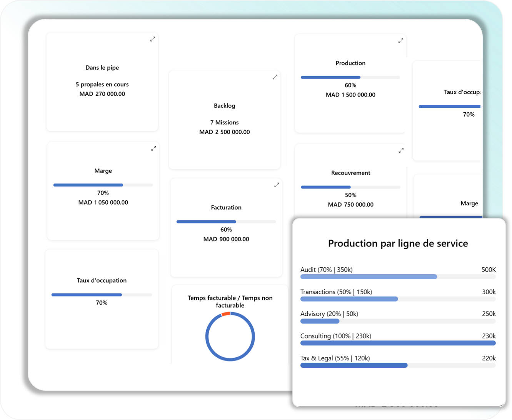The width and height of the screenshot is (512, 420).
Task: Click the Recouvrement 50% progress bar
Action: [x=350, y=187]
